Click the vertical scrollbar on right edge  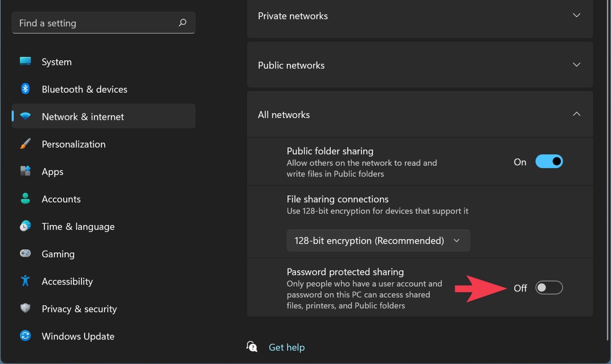[x=608, y=170]
